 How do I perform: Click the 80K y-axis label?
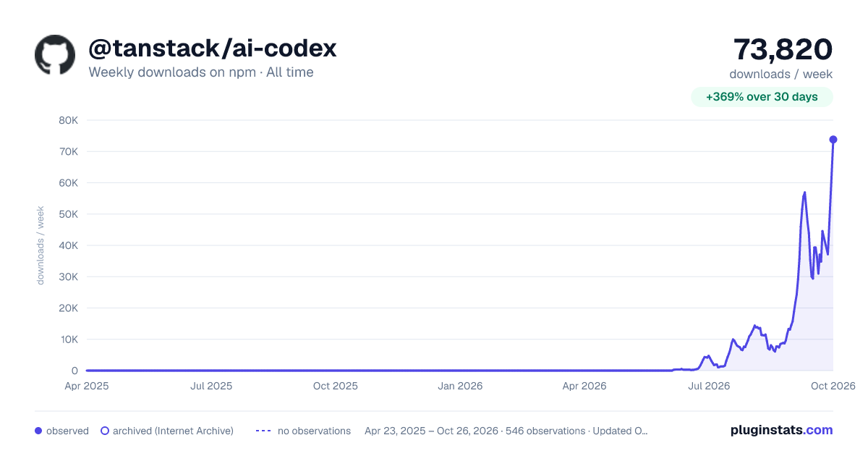(68, 120)
